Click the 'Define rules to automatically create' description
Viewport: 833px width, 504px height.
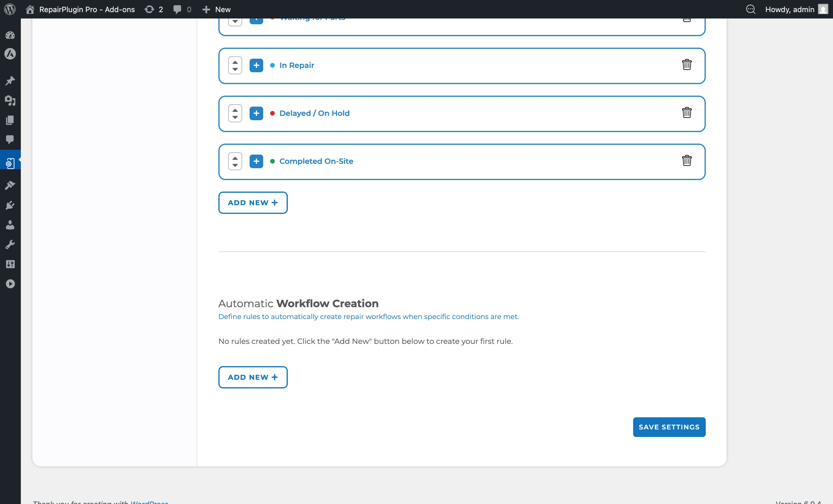tap(368, 316)
